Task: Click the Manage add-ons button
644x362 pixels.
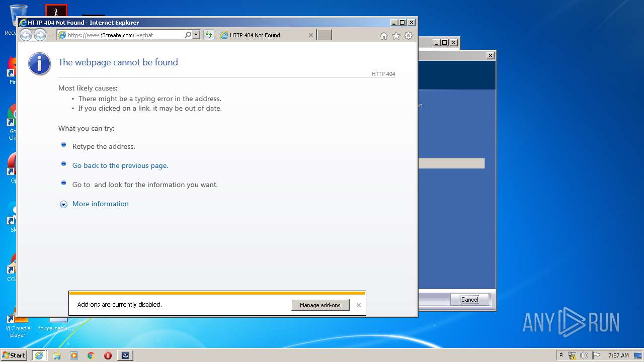Action: 320,305
